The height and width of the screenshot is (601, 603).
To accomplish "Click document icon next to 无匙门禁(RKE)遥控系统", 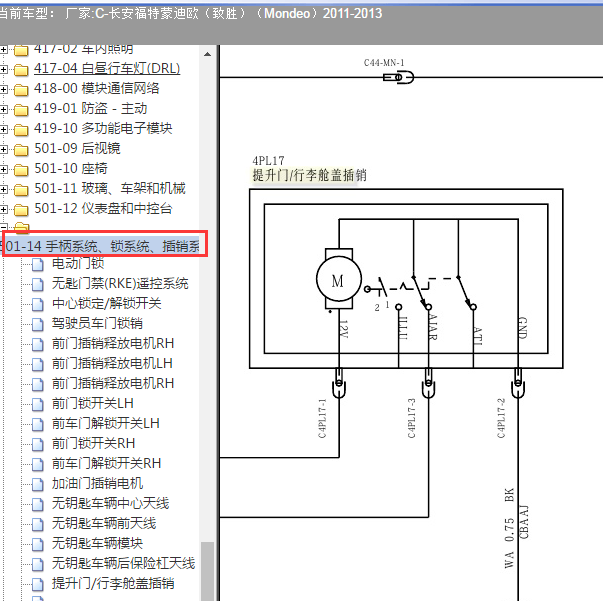I will [x=38, y=285].
